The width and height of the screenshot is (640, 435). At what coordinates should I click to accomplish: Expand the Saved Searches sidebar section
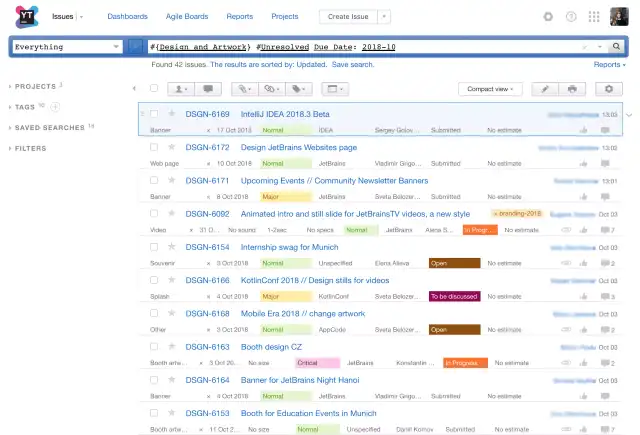click(x=50, y=128)
